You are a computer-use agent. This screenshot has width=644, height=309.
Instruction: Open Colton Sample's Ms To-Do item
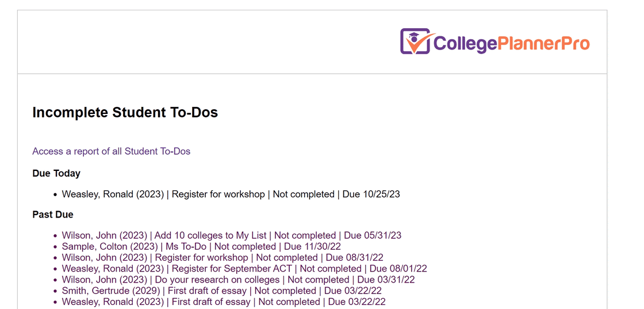click(201, 246)
